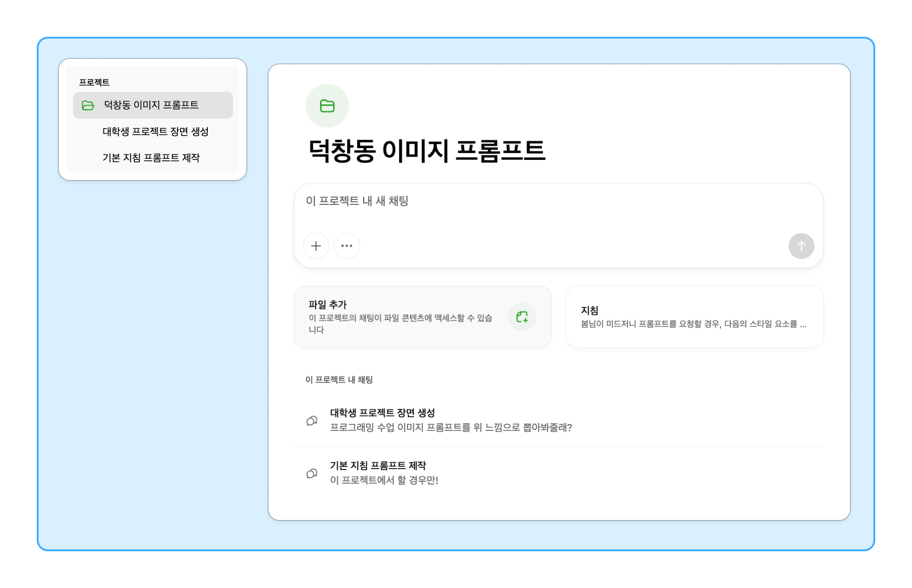
Task: Click the 파일 추가 card title
Action: click(327, 305)
